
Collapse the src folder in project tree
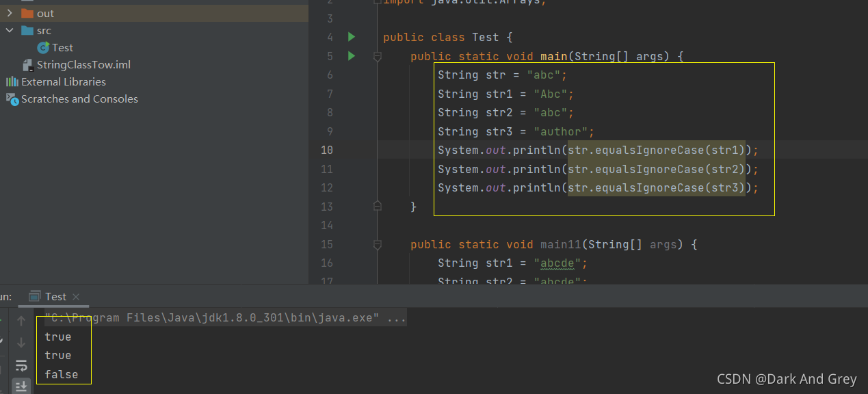pyautogui.click(x=10, y=30)
